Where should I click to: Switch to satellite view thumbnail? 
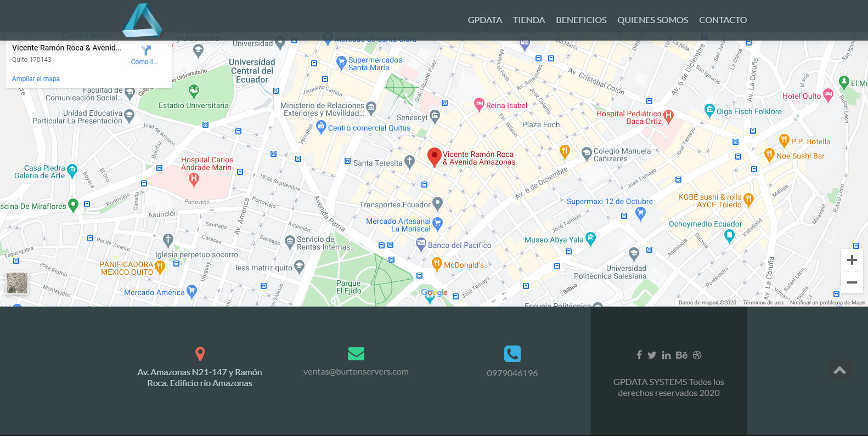point(17,284)
